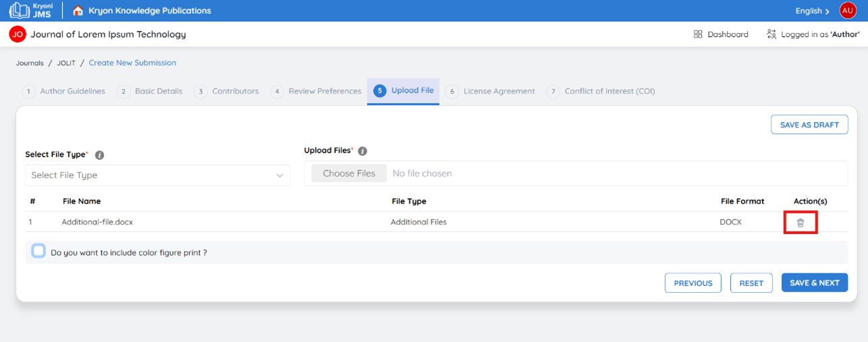Image resolution: width=868 pixels, height=342 pixels.
Task: Click the info icon beside Select File Type
Action: (x=99, y=155)
